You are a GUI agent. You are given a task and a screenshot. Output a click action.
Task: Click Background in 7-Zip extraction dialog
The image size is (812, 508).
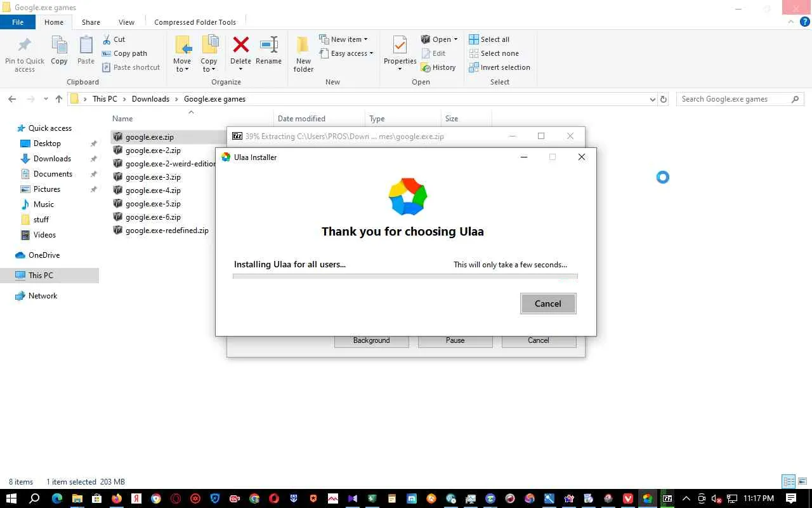click(x=372, y=340)
